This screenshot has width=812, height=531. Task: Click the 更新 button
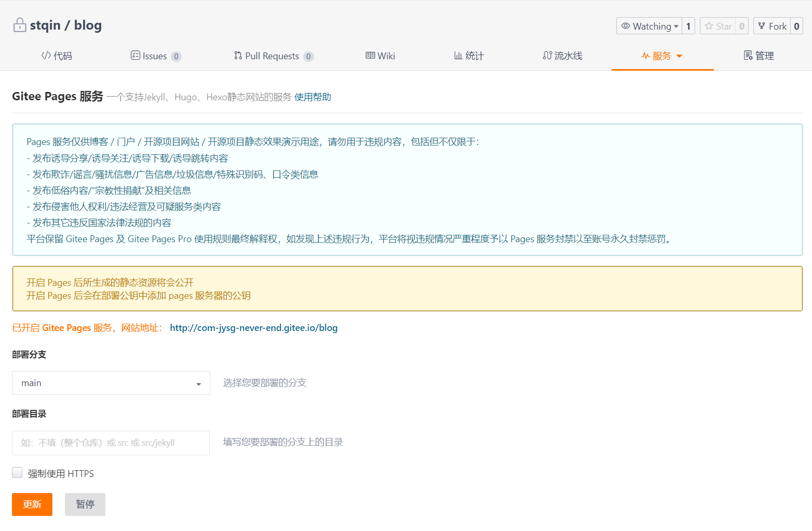tap(32, 505)
